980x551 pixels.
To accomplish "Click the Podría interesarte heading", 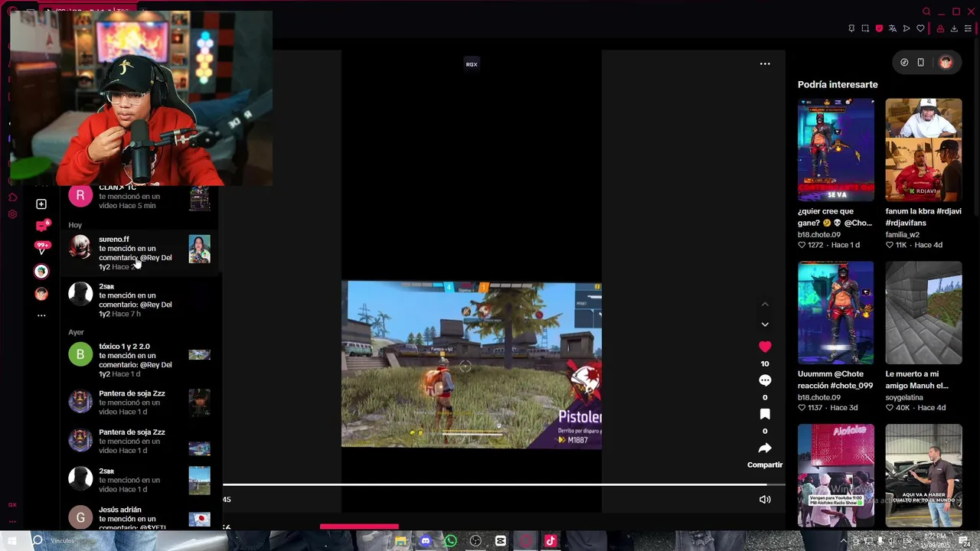I will tap(838, 84).
